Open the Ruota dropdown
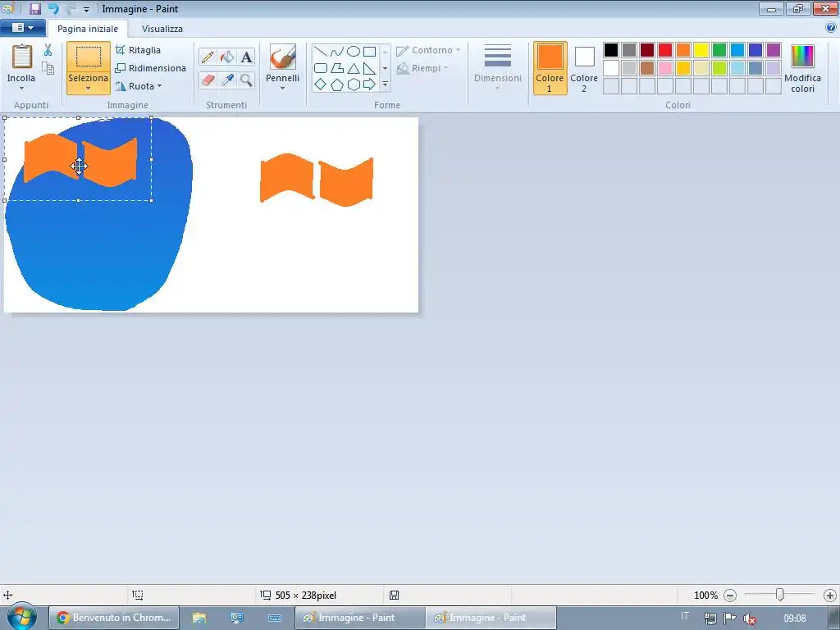The image size is (840, 630). (139, 85)
